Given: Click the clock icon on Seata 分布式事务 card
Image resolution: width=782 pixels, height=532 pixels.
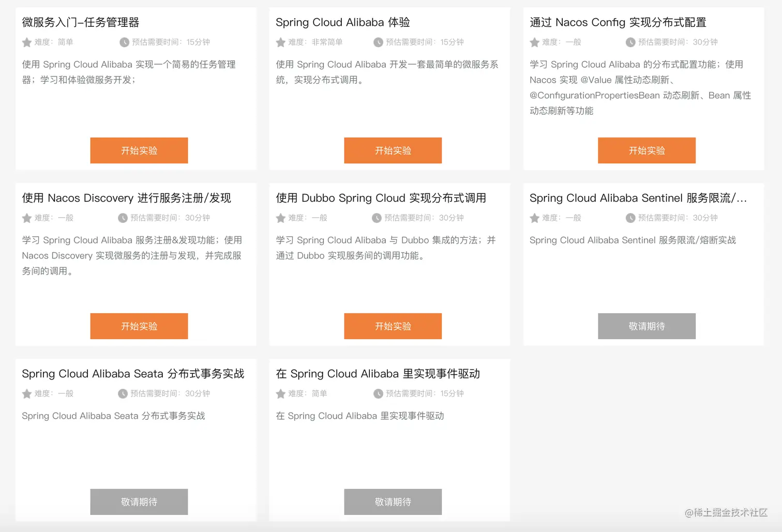Looking at the screenshot, I should click(x=123, y=394).
